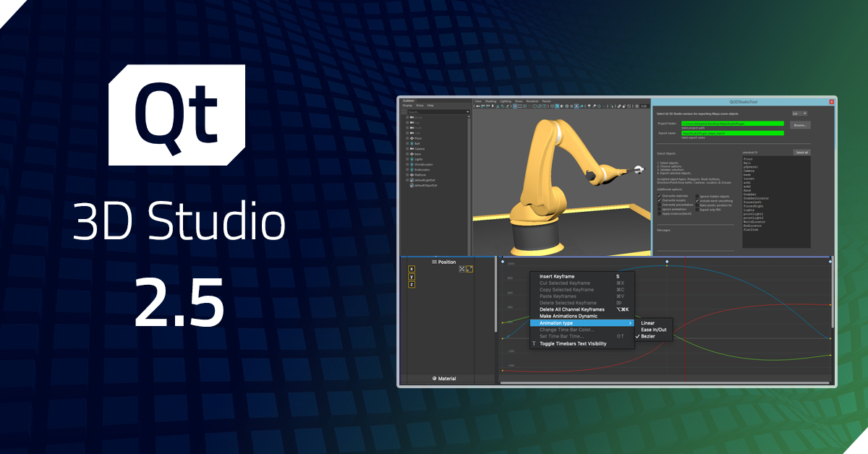Uncheck Overwrite materials checkbox
Screen dimensions: 868x454
659,195
